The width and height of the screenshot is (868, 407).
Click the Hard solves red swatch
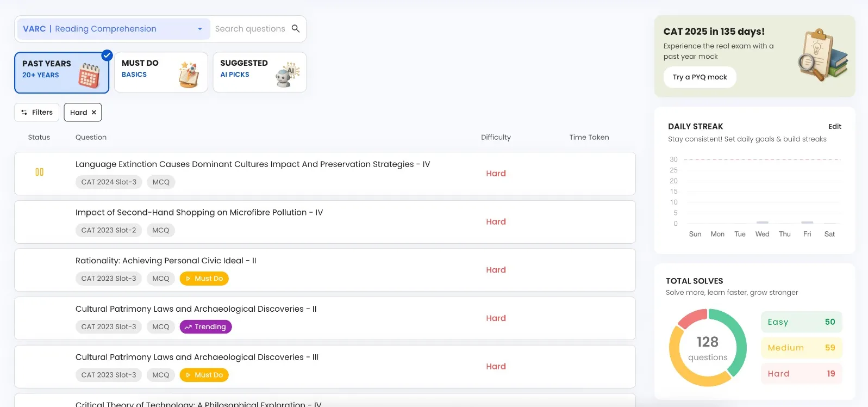pyautogui.click(x=801, y=374)
